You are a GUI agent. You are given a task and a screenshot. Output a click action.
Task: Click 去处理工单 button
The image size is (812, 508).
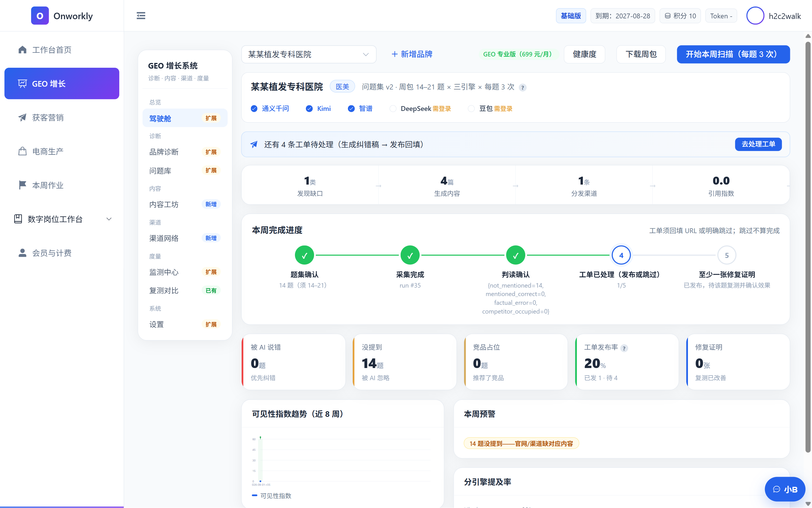(x=758, y=144)
